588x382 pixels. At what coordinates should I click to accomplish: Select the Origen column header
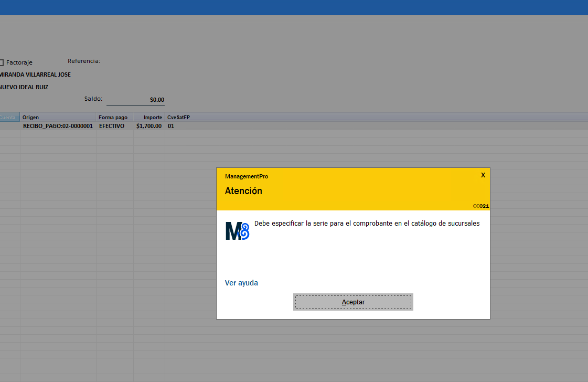pyautogui.click(x=31, y=118)
